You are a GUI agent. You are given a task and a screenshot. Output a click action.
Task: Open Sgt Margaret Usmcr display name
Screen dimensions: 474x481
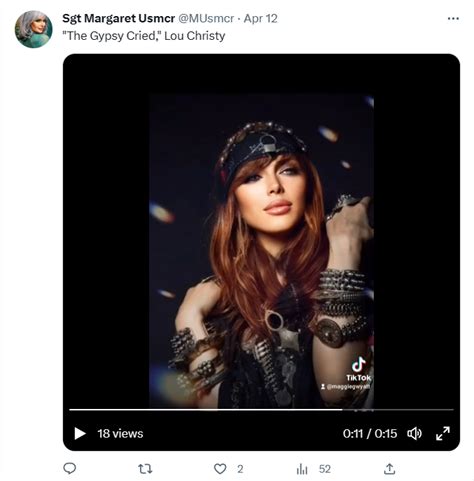(119, 19)
